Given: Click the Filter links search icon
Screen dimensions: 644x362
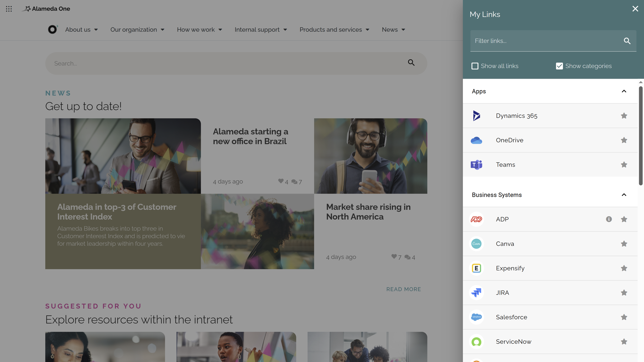Looking at the screenshot, I should click(627, 41).
